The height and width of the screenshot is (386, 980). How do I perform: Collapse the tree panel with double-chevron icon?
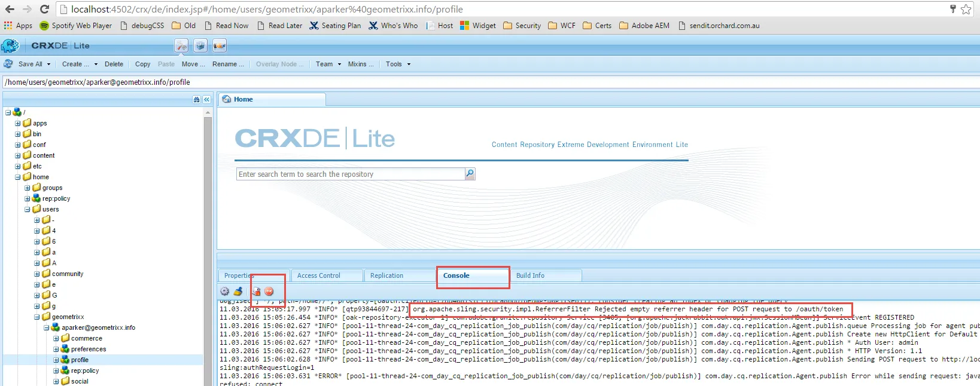[x=206, y=99]
